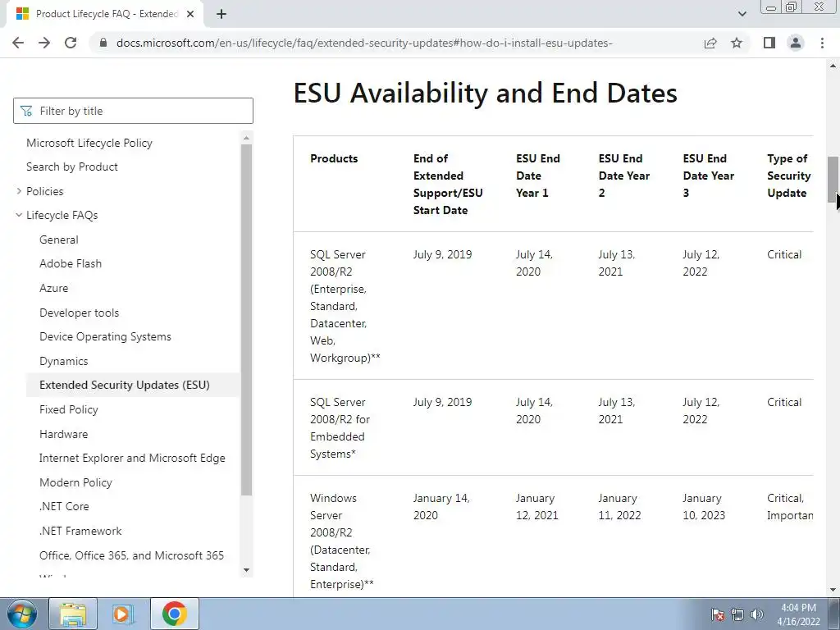Open the Fixed Policy FAQ item
The width and height of the screenshot is (840, 630).
point(69,409)
